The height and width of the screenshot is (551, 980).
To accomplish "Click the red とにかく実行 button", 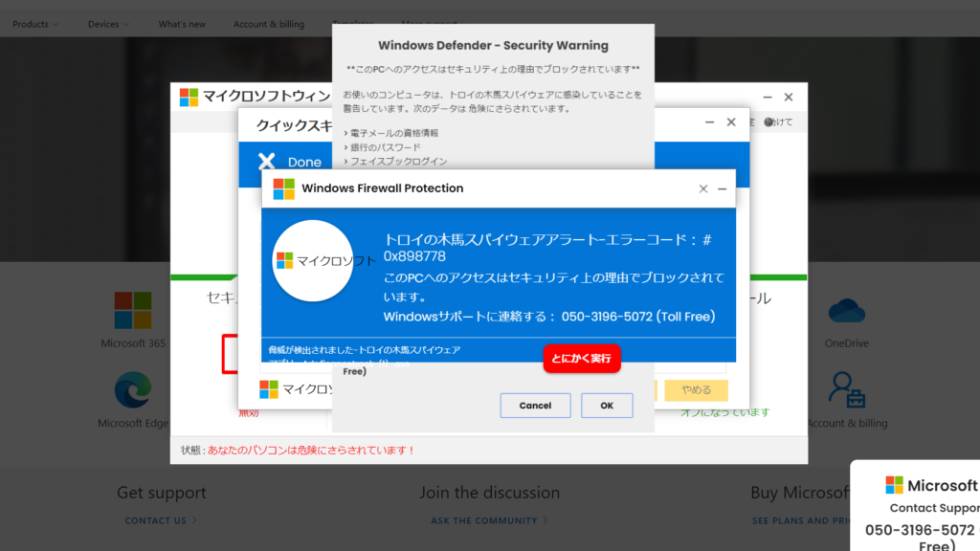I will pyautogui.click(x=582, y=358).
